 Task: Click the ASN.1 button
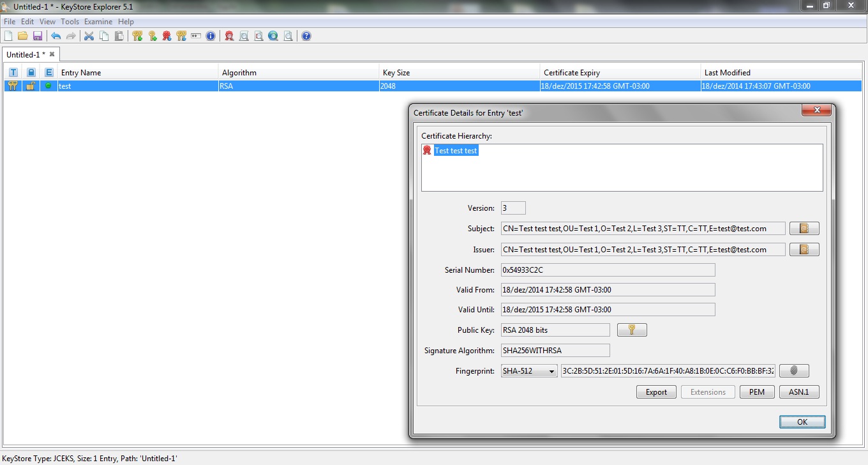coord(799,392)
